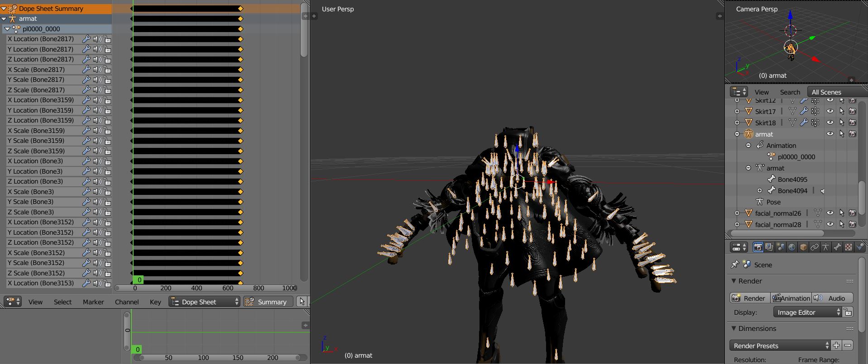Click the Audio render button
This screenshot has width=868, height=364.
point(832,298)
